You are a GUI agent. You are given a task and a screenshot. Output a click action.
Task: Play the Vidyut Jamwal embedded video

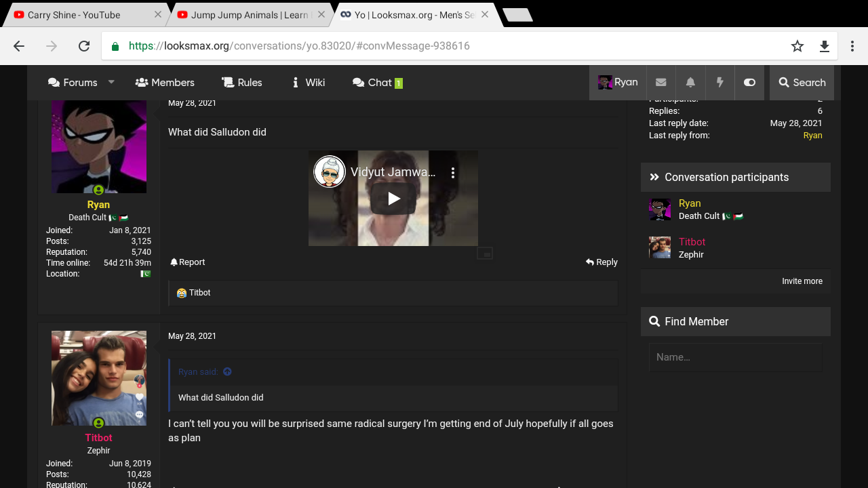point(393,199)
